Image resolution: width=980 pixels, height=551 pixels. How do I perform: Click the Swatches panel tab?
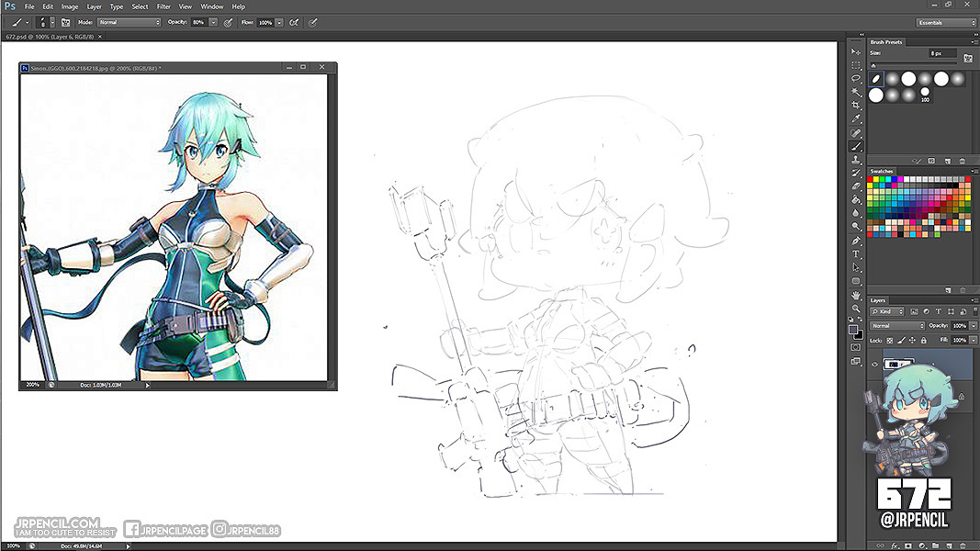tap(881, 171)
